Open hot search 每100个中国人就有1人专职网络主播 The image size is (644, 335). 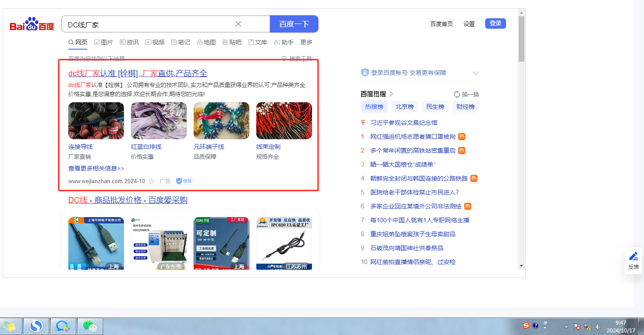420,220
